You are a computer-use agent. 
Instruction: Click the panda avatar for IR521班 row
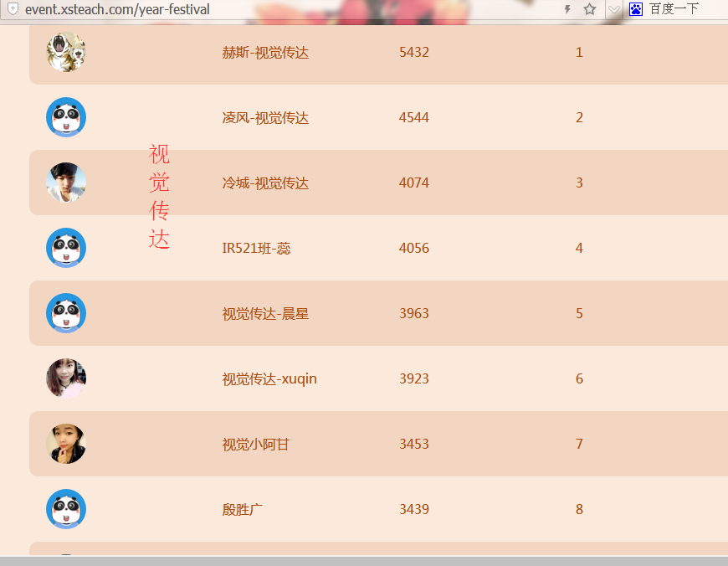(65, 248)
